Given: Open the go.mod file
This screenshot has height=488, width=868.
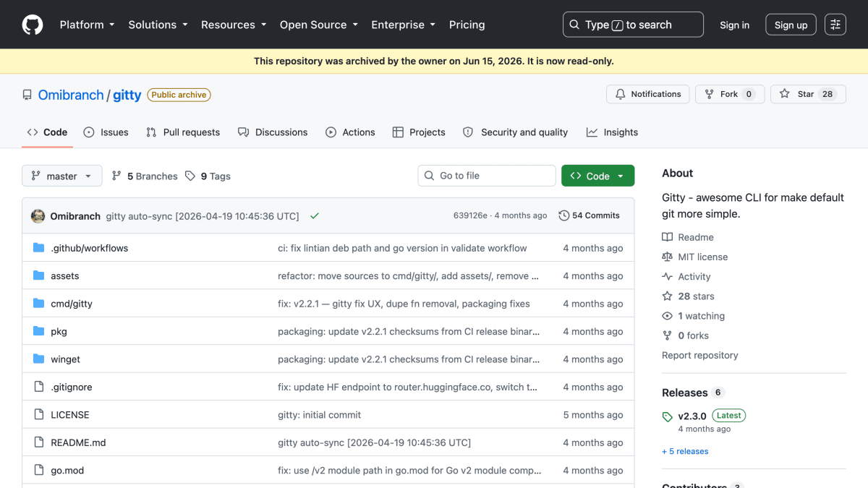Looking at the screenshot, I should pos(67,471).
